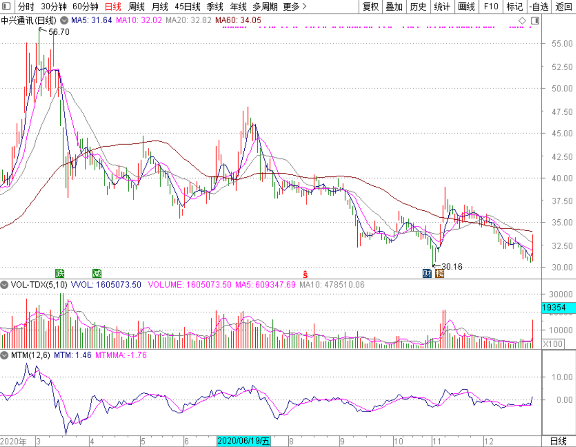Click the volume MA5: 609347.69 value
576x447 pixels.
click(266, 285)
